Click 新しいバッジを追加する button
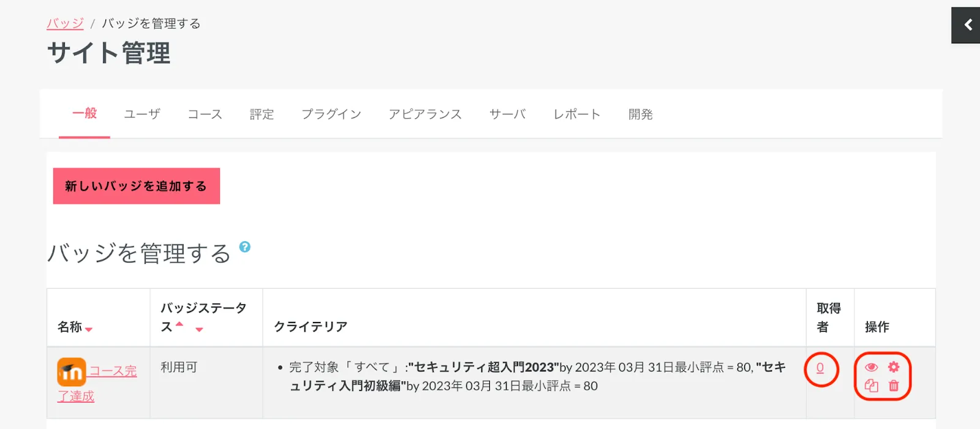The width and height of the screenshot is (980, 429). click(x=136, y=186)
